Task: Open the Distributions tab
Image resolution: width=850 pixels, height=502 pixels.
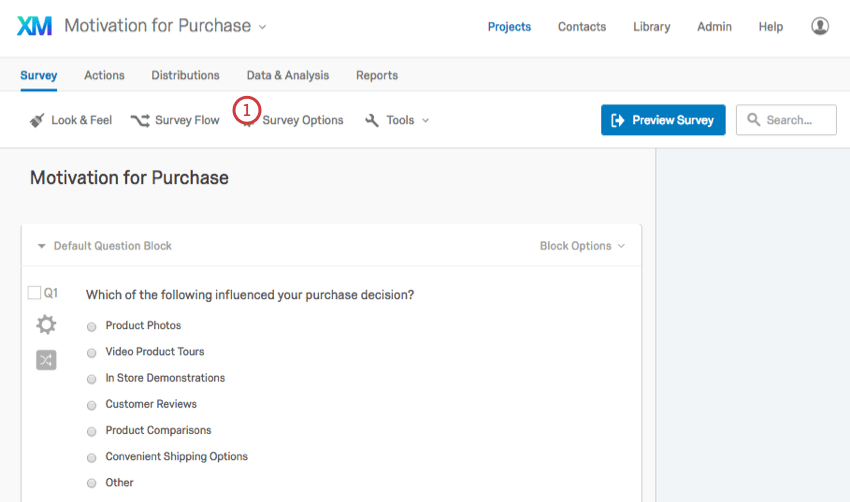Action: 185,75
